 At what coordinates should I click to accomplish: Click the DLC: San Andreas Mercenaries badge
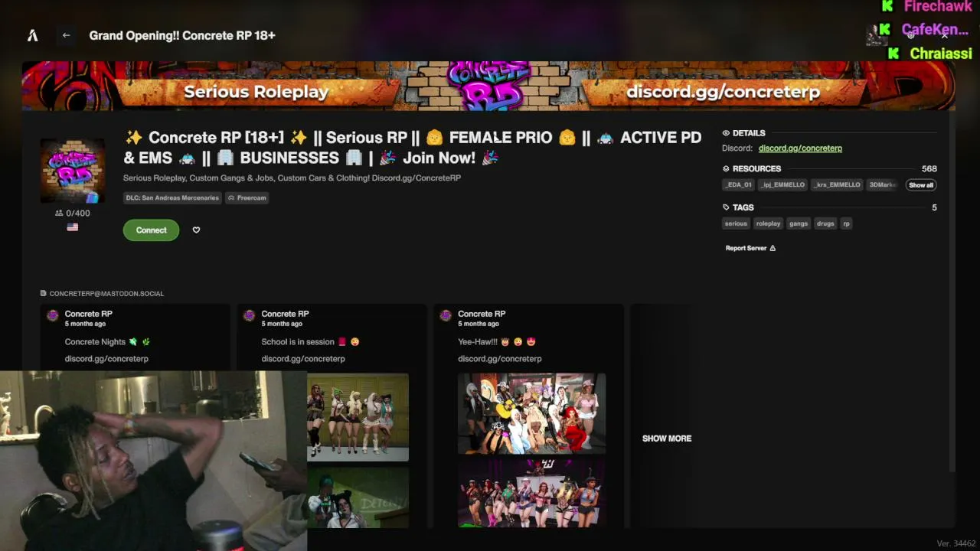coord(172,197)
